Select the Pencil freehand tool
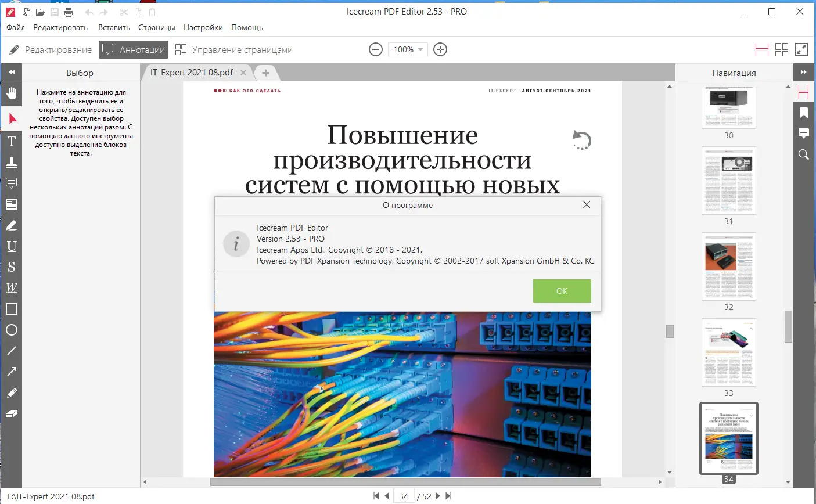 pos(12,393)
